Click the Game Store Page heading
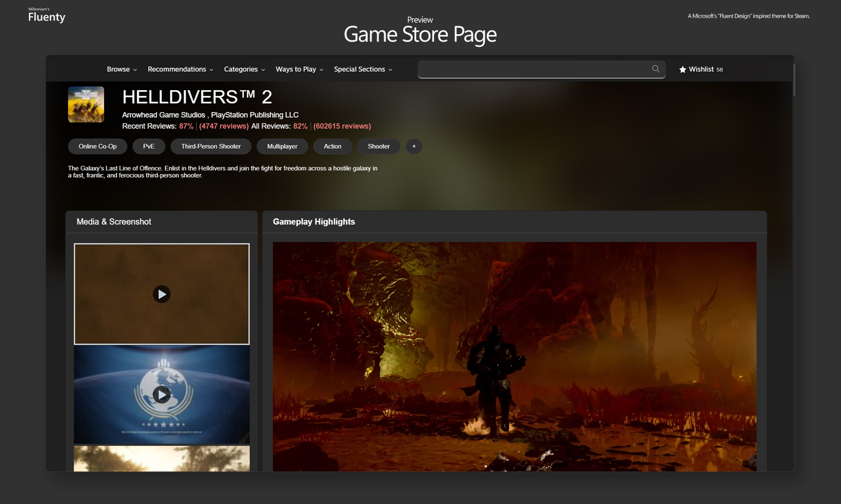 (x=420, y=35)
